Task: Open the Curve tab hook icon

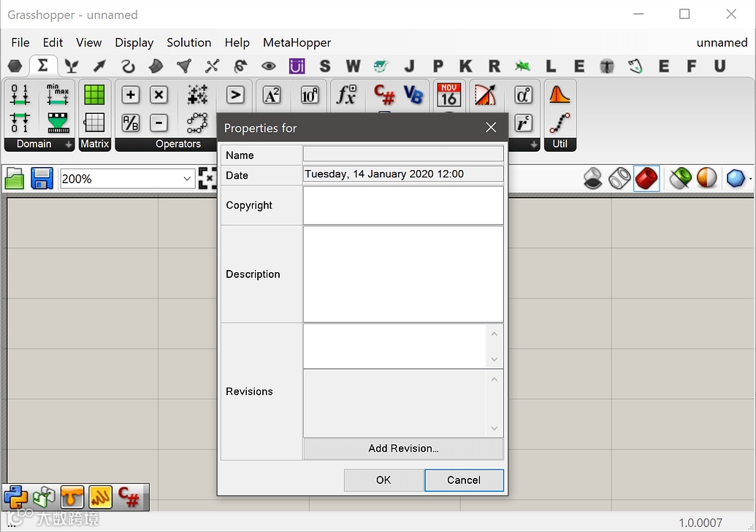Action: tap(128, 66)
